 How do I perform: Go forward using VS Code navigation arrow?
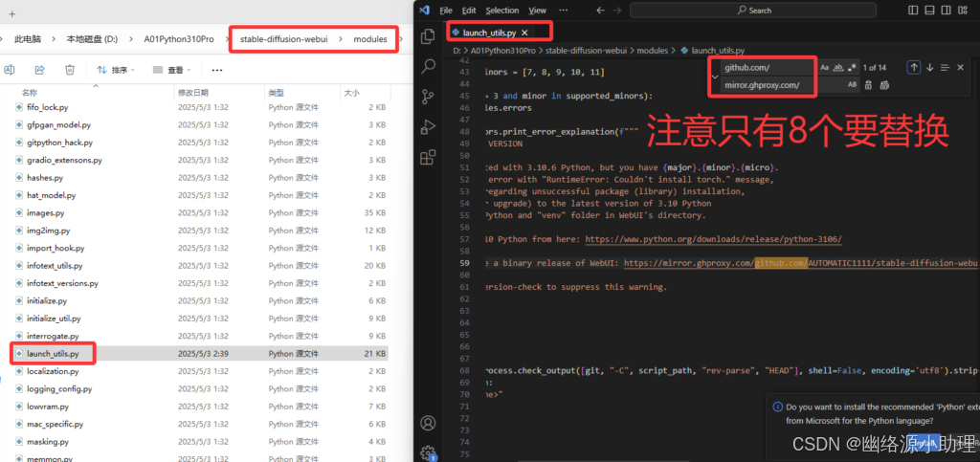click(x=617, y=10)
